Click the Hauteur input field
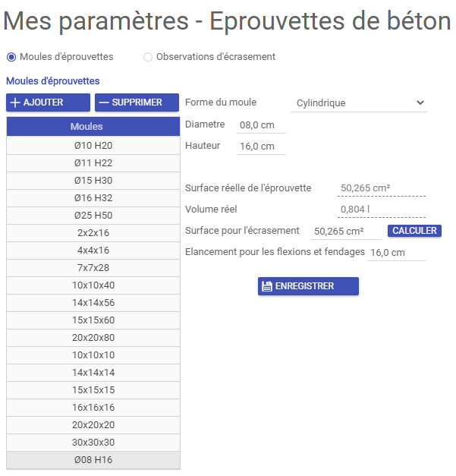The image size is (456, 476). point(261,146)
